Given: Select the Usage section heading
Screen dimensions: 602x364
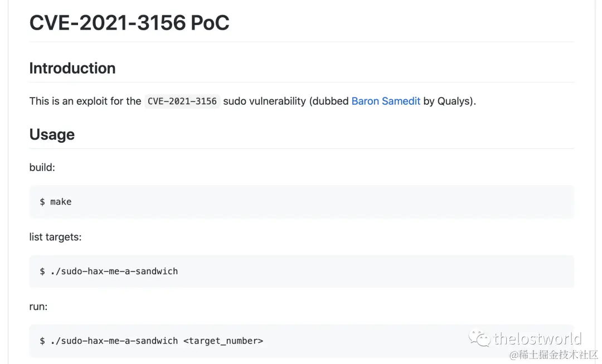Looking at the screenshot, I should point(52,134).
